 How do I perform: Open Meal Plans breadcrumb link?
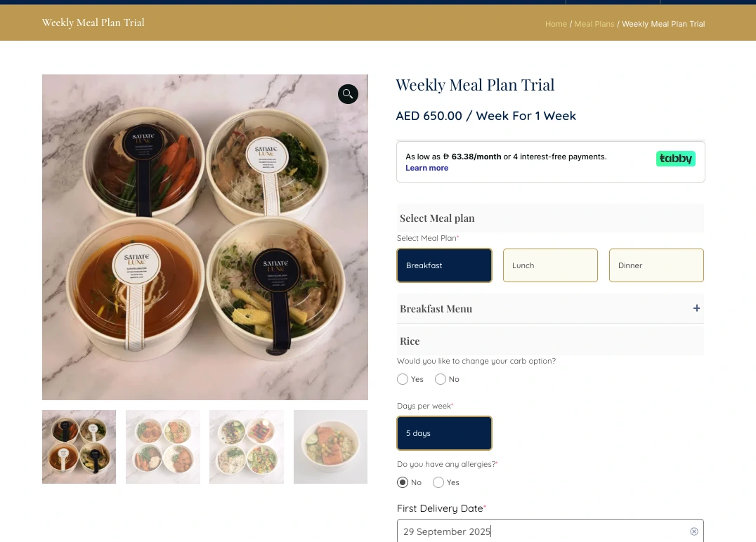tap(594, 24)
